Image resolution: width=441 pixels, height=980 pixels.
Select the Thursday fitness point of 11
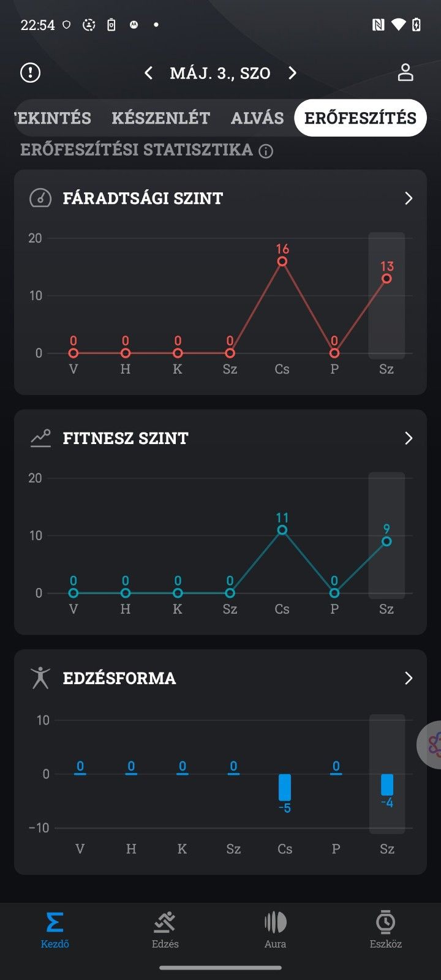tap(282, 530)
